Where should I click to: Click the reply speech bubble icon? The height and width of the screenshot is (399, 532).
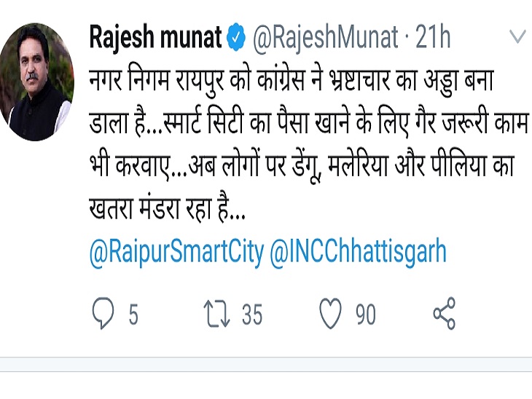point(103,314)
